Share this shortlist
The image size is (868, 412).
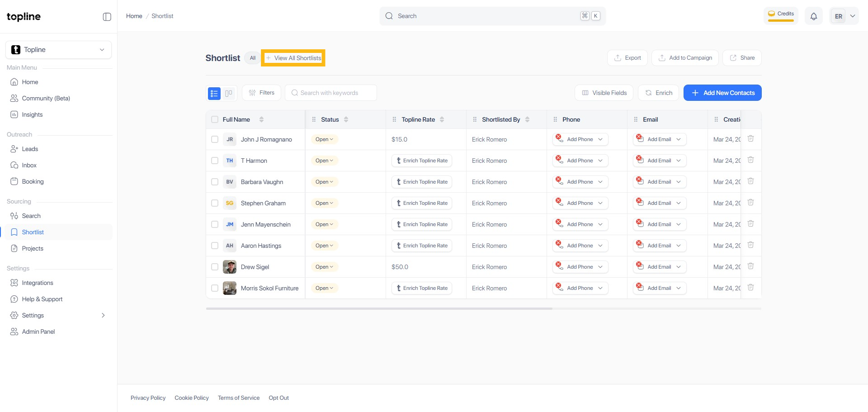(742, 58)
